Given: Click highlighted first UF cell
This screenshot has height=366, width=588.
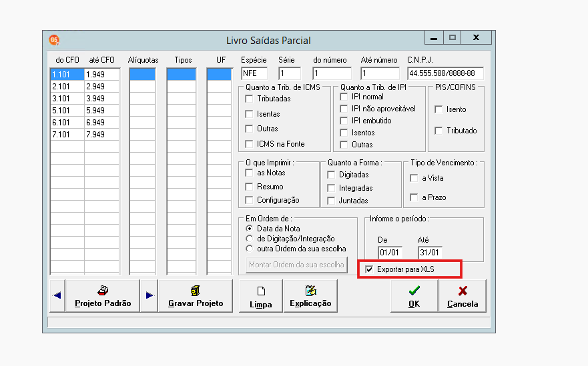Looking at the screenshot, I should point(219,74).
